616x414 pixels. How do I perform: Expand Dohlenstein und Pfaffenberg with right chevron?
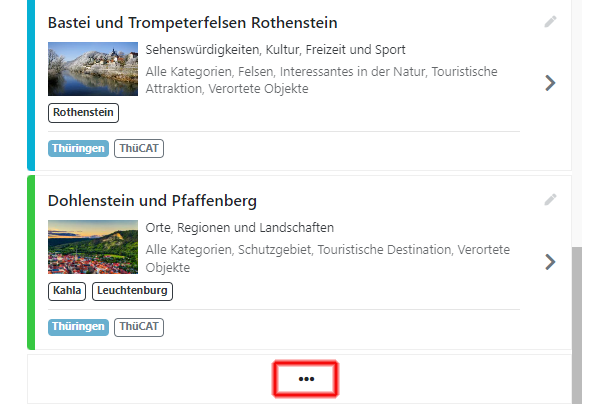coord(550,262)
